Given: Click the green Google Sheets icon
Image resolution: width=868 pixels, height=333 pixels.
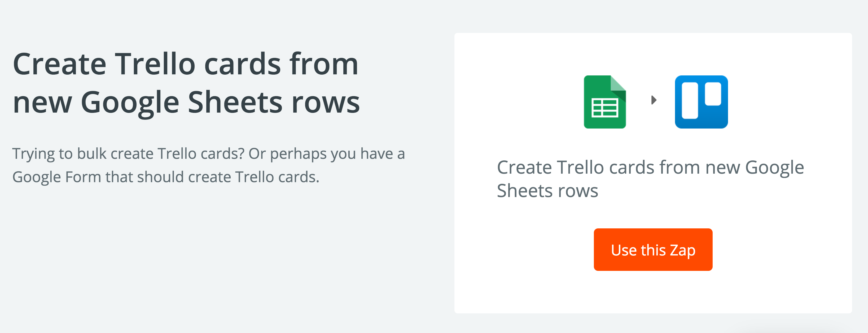Looking at the screenshot, I should pyautogui.click(x=604, y=102).
